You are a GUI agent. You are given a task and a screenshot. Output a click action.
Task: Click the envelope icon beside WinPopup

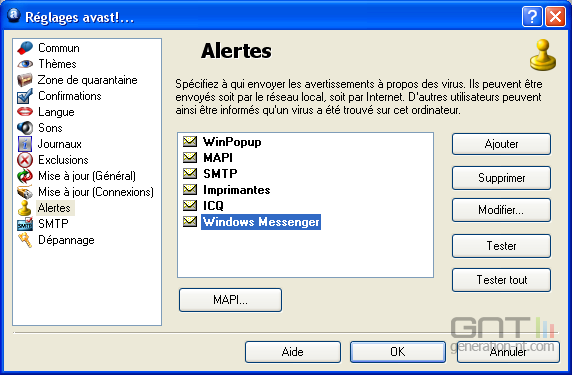pos(190,142)
